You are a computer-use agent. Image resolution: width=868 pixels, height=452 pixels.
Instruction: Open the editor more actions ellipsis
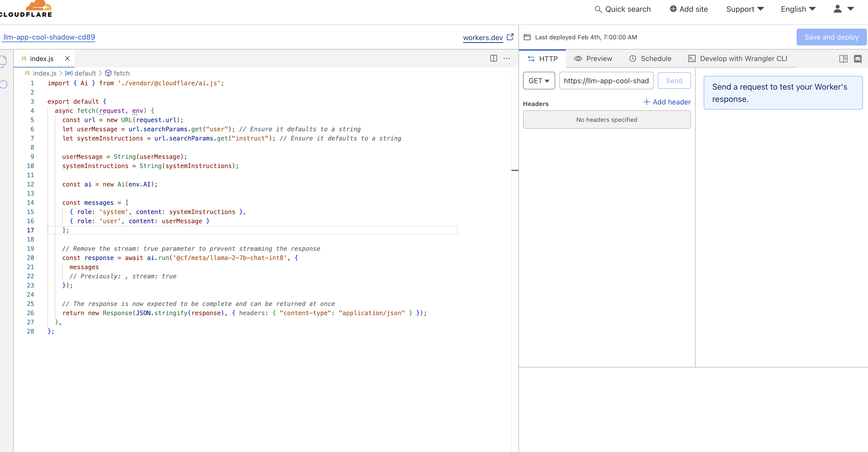(506, 58)
